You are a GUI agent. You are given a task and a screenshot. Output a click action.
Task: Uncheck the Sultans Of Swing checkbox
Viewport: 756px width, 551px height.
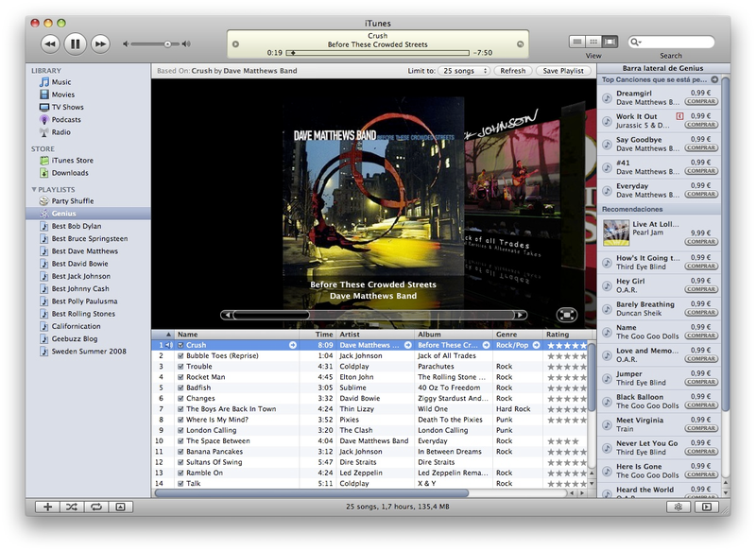[x=180, y=462]
